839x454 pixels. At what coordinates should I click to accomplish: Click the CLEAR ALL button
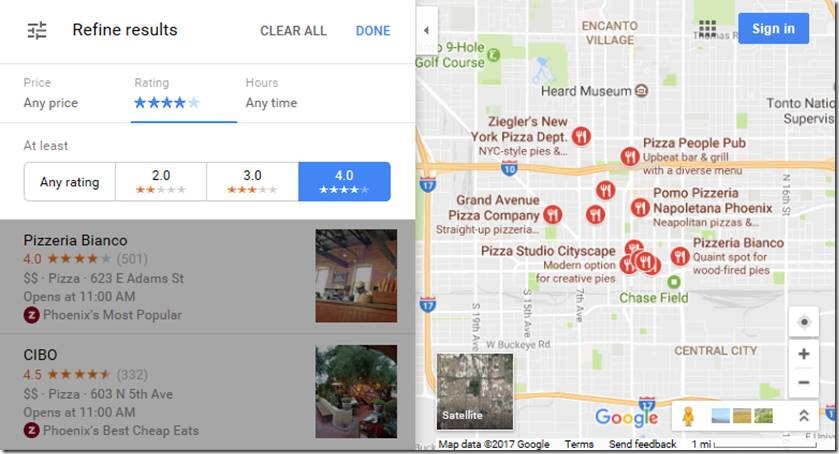coord(293,31)
